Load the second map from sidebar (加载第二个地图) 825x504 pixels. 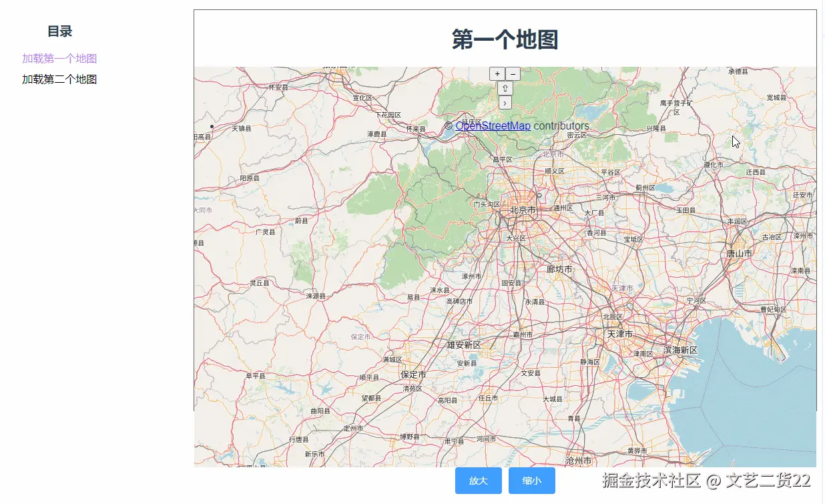[x=59, y=79]
